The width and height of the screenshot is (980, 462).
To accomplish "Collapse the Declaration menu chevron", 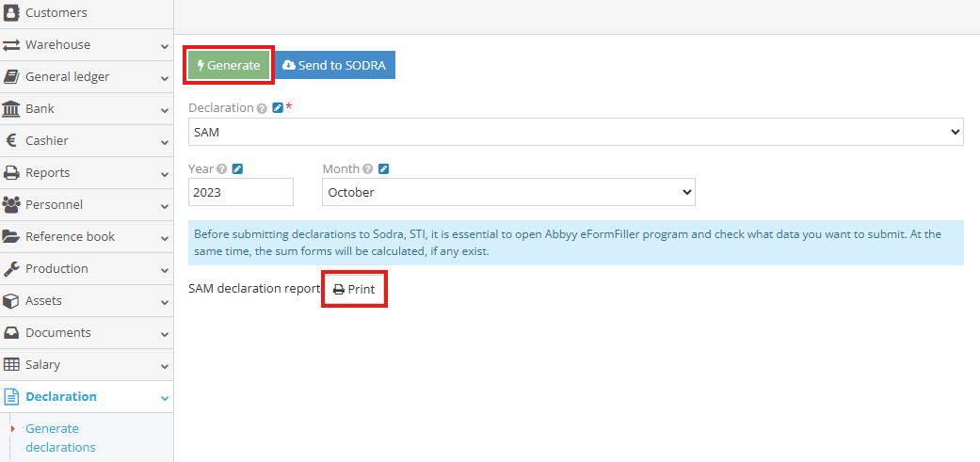I will click(x=165, y=398).
